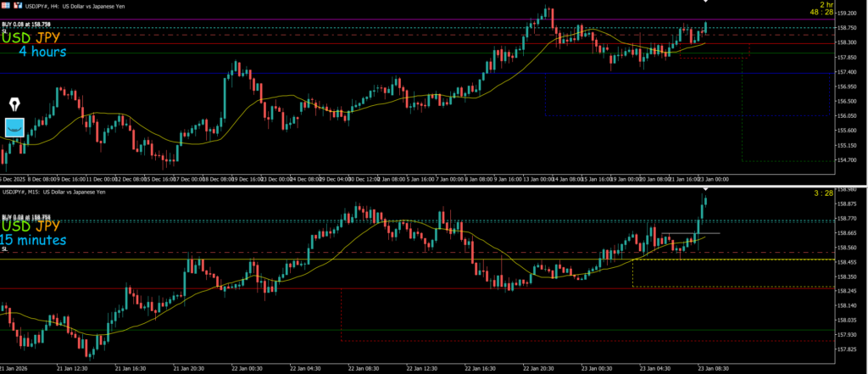Select the solid red horizontal line on M15 chart
Viewport: 868px width, 374px height.
(170, 288)
